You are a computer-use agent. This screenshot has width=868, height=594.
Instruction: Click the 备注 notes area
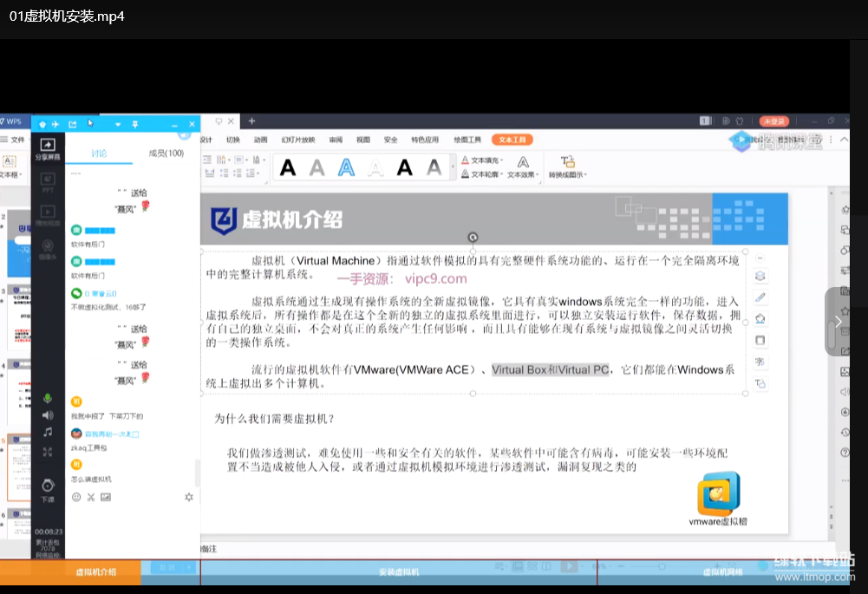tap(208, 549)
